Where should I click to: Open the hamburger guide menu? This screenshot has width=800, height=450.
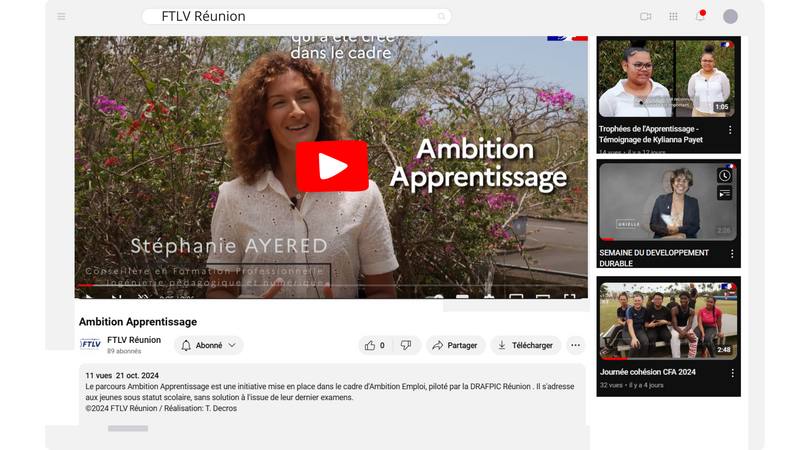click(x=61, y=17)
